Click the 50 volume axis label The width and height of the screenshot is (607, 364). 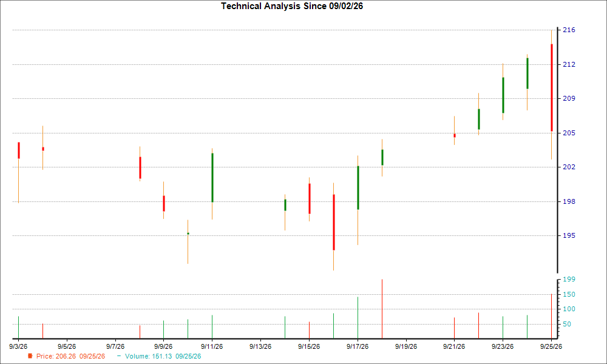[567, 324]
